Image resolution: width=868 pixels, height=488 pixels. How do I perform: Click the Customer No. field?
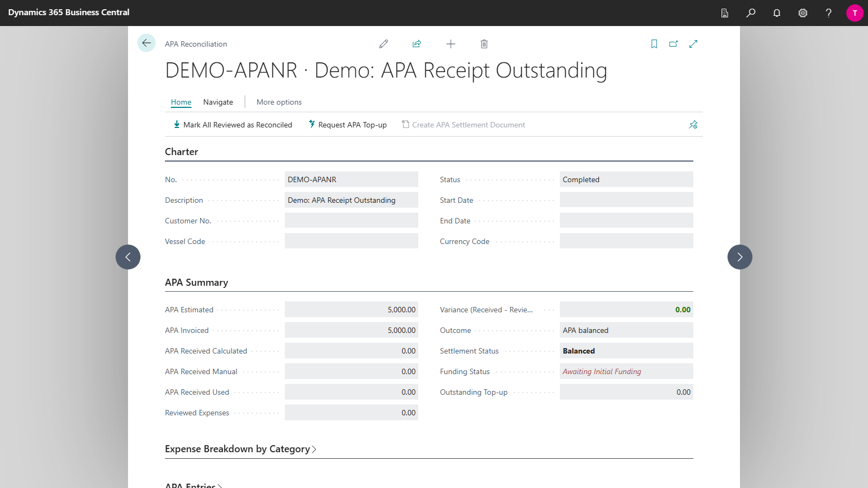point(352,221)
